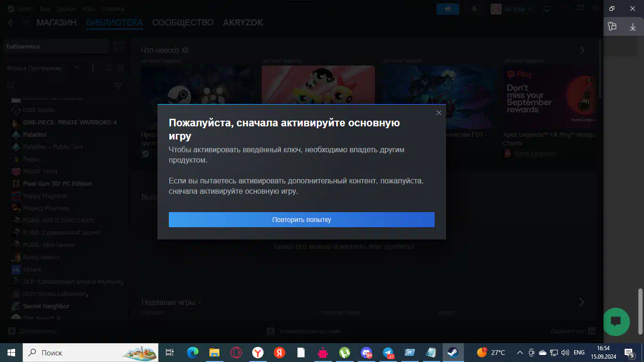Close the activation error dialog
Viewport: 644px width, 362px height.
pos(439,113)
